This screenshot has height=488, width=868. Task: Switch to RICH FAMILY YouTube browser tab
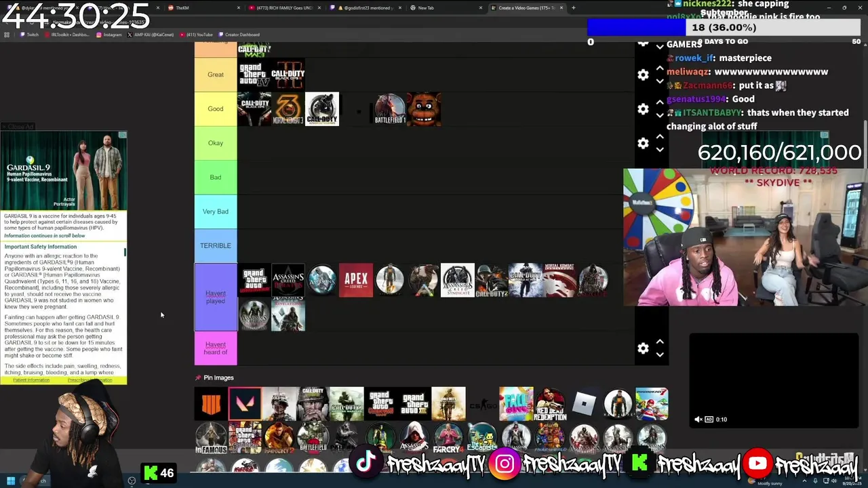(285, 7)
